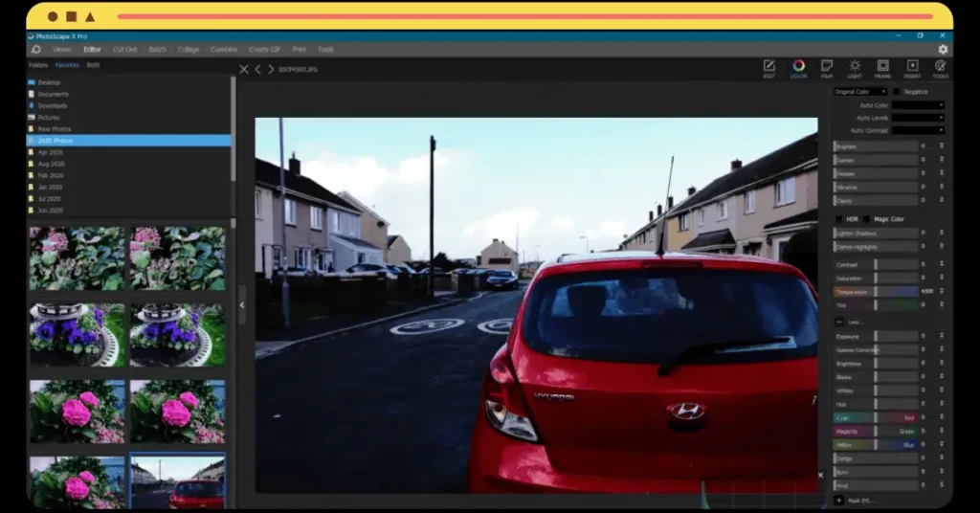Collapse the left browser panel arrow
The width and height of the screenshot is (980, 513).
tap(242, 305)
